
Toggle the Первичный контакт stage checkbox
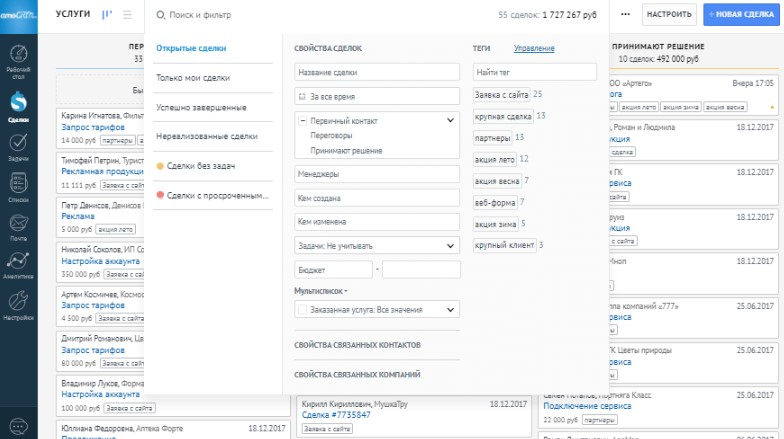[302, 119]
